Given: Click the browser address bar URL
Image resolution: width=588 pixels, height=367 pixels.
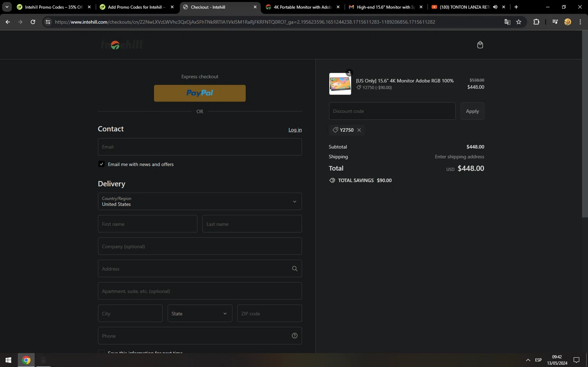Looking at the screenshot, I should click(x=245, y=22).
